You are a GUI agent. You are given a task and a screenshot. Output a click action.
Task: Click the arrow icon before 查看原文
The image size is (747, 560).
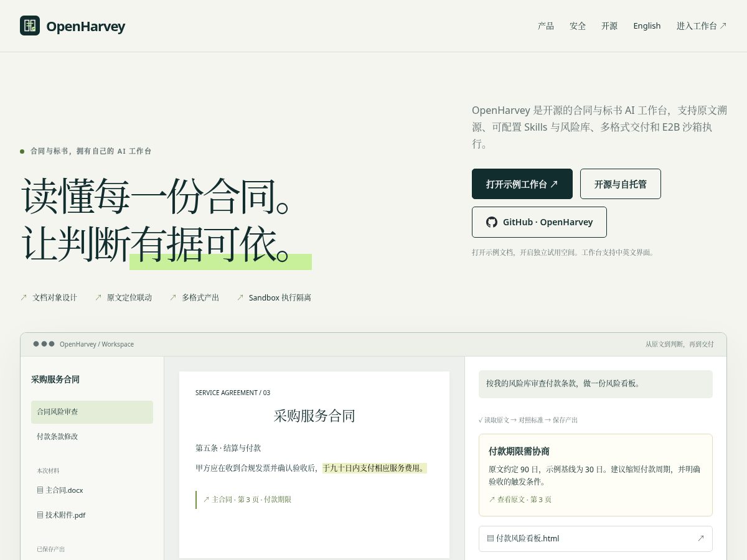tap(492, 500)
